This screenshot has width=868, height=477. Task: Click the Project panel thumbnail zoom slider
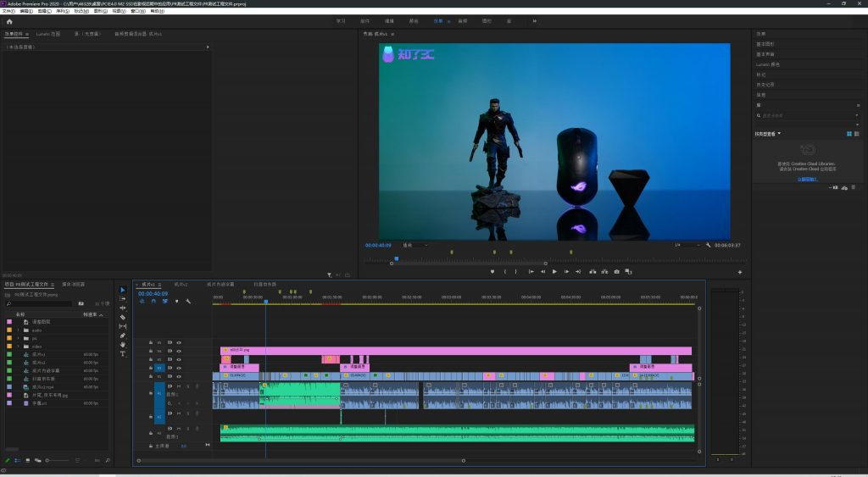pyautogui.click(x=58, y=460)
